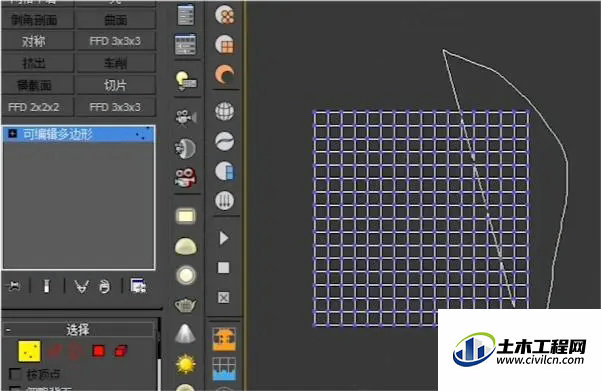Image resolution: width=601 pixels, height=391 pixels.
Task: Click the sun light icon
Action: [186, 364]
